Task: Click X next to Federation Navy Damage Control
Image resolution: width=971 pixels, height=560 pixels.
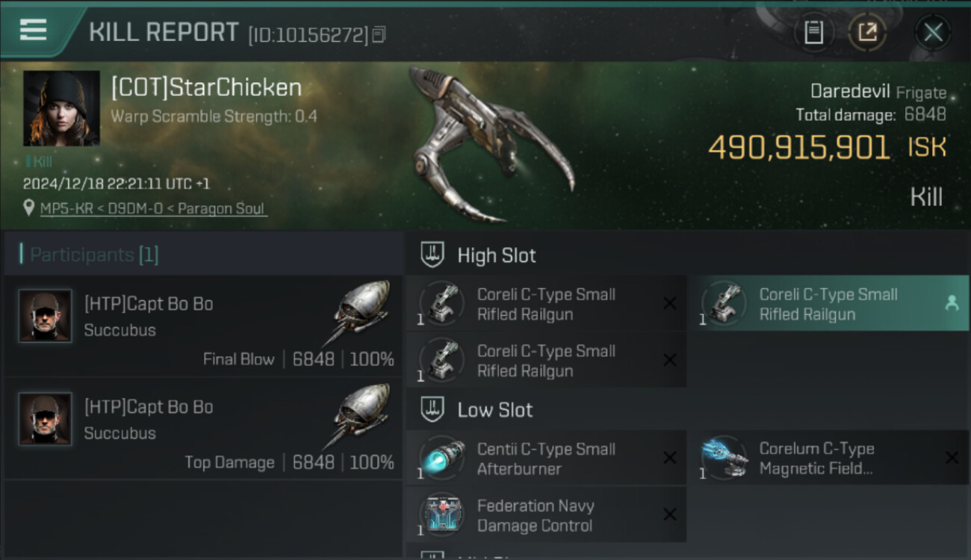Action: pyautogui.click(x=670, y=514)
